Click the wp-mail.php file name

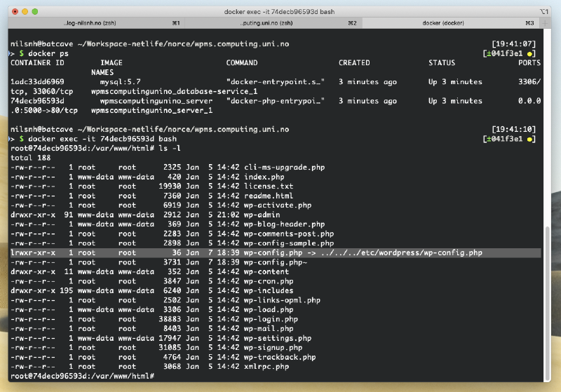269,329
